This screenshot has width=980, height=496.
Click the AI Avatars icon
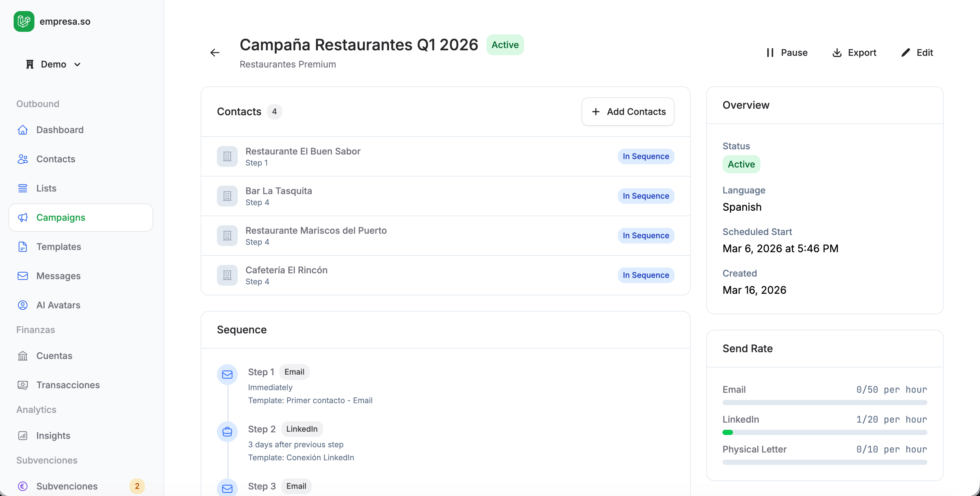(x=23, y=305)
